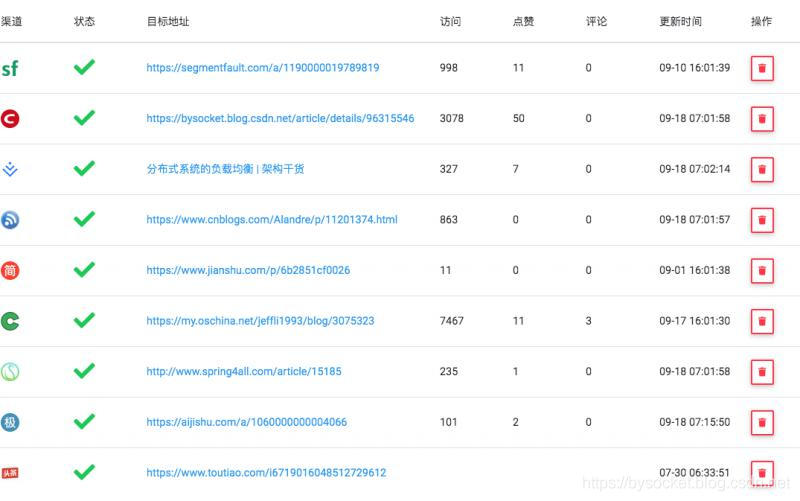800x501 pixels.
Task: Click the aijishu 极 channel icon
Action: pos(10,422)
